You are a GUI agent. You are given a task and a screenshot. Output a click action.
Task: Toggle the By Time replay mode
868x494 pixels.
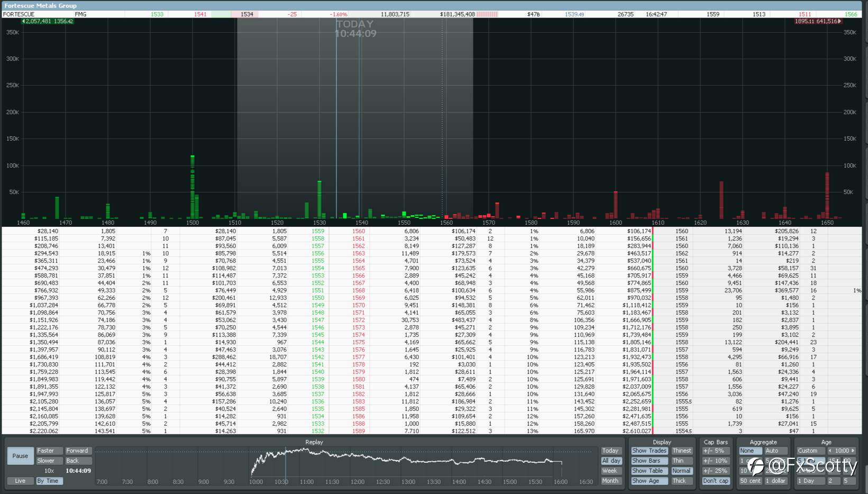pos(49,481)
